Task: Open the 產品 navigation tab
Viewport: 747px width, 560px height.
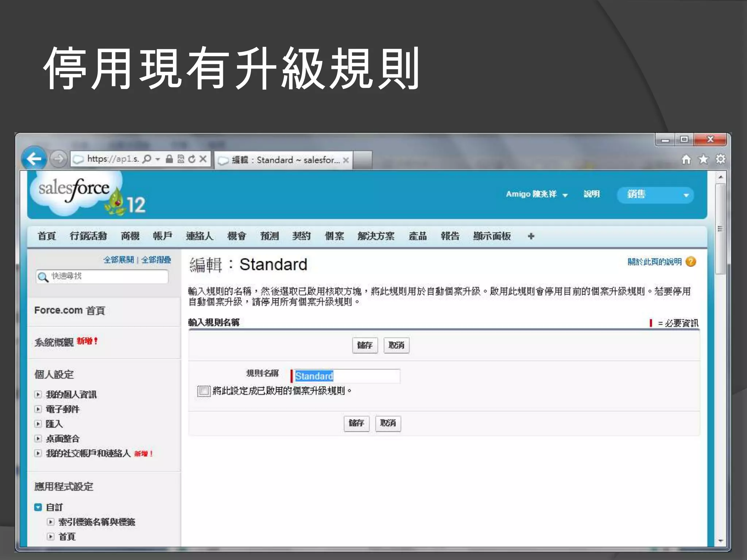Action: [x=418, y=236]
